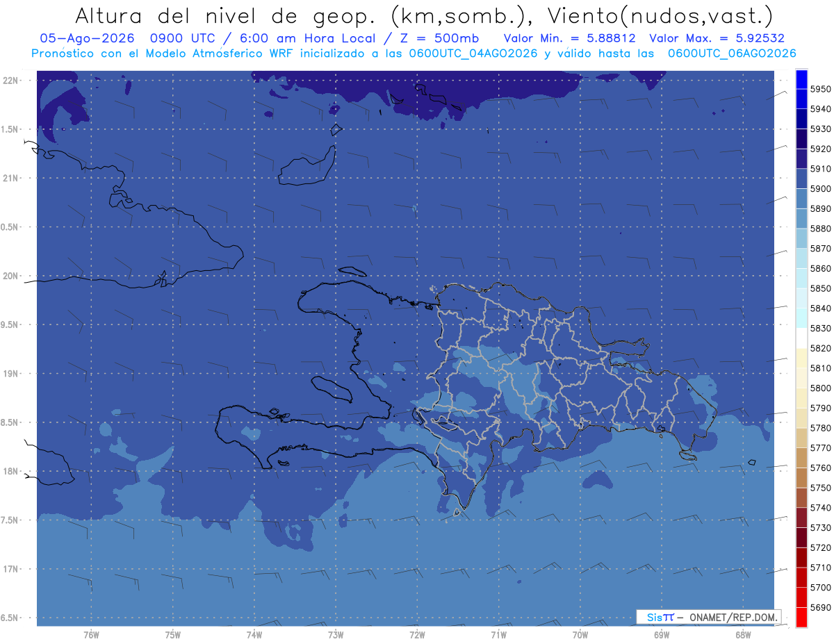The image size is (834, 644).
Task: Click the colorbar label 5900
Action: [x=820, y=188]
